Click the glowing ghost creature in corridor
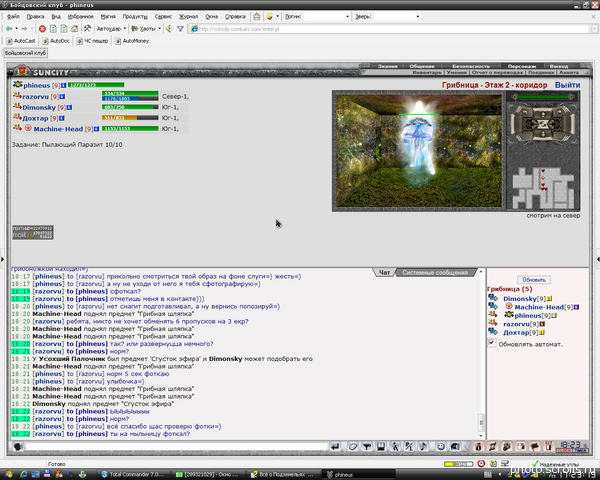Screen dimensions: 600x480 419,142
